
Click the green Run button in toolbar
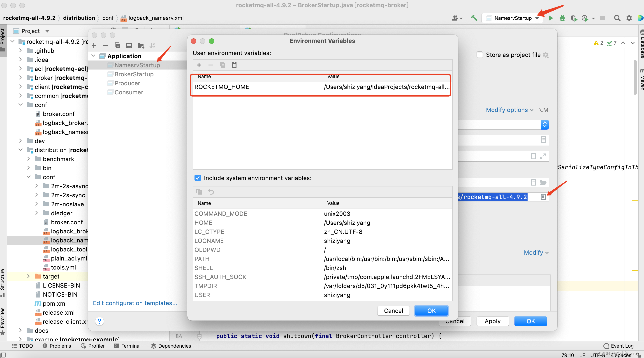point(551,18)
